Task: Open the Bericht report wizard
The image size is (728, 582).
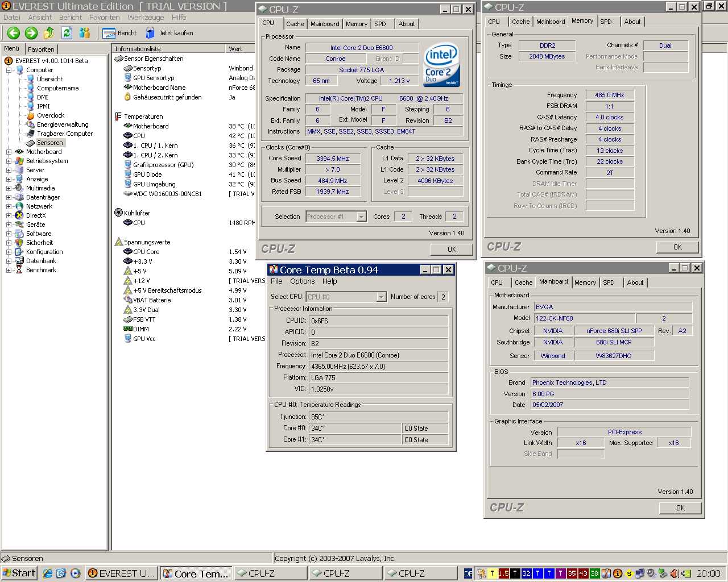Action: pyautogui.click(x=120, y=33)
